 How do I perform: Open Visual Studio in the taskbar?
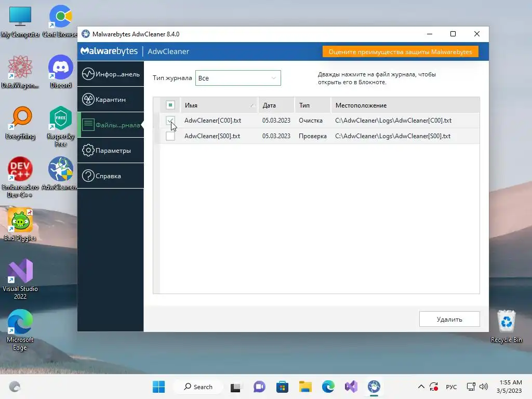pos(351,387)
